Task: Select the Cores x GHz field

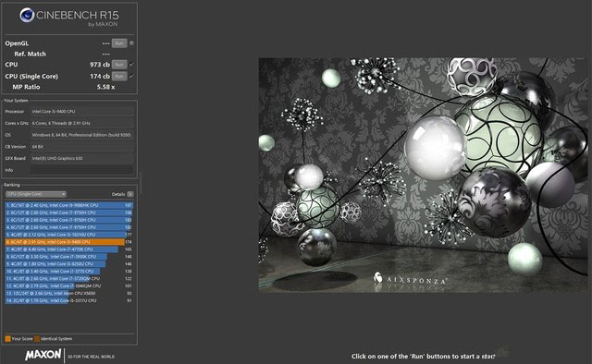Action: [82, 124]
